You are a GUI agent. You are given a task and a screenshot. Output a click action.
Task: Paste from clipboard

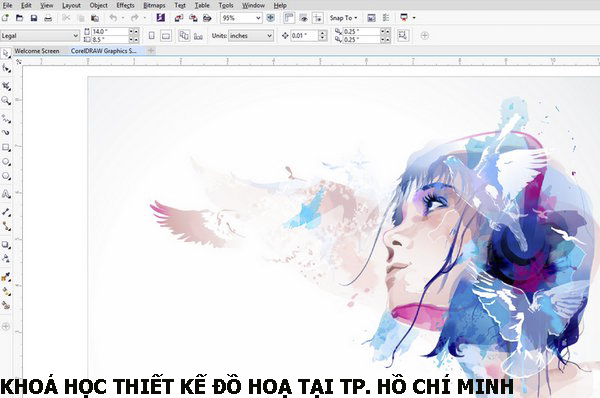tap(95, 18)
